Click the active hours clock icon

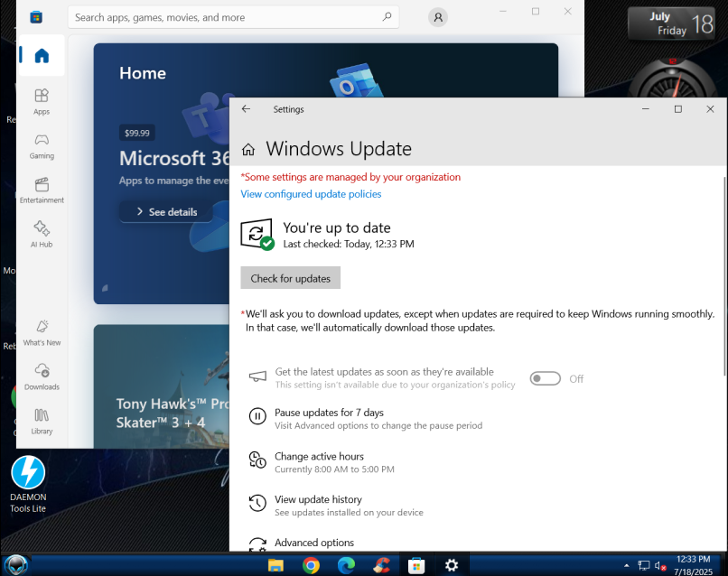[x=257, y=460]
